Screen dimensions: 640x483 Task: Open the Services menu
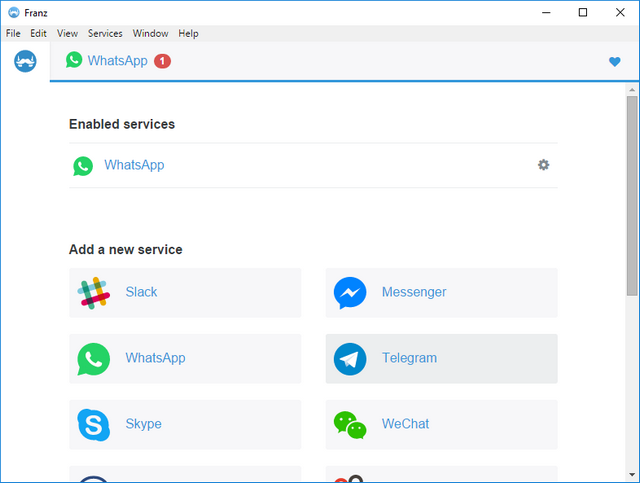105,33
